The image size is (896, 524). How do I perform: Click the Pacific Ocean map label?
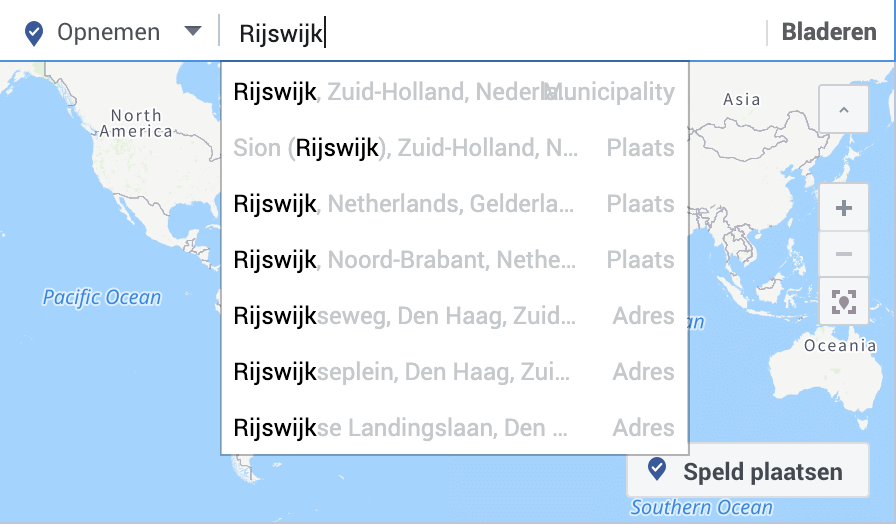point(101,297)
